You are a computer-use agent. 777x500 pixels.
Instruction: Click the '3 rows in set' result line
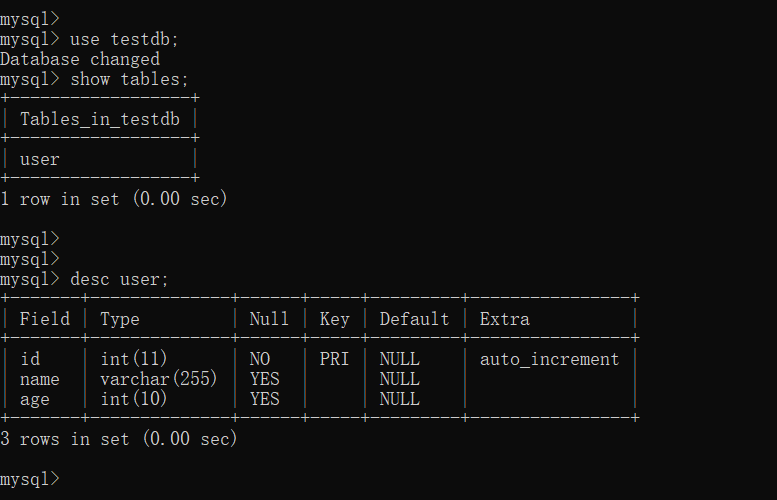(118, 439)
